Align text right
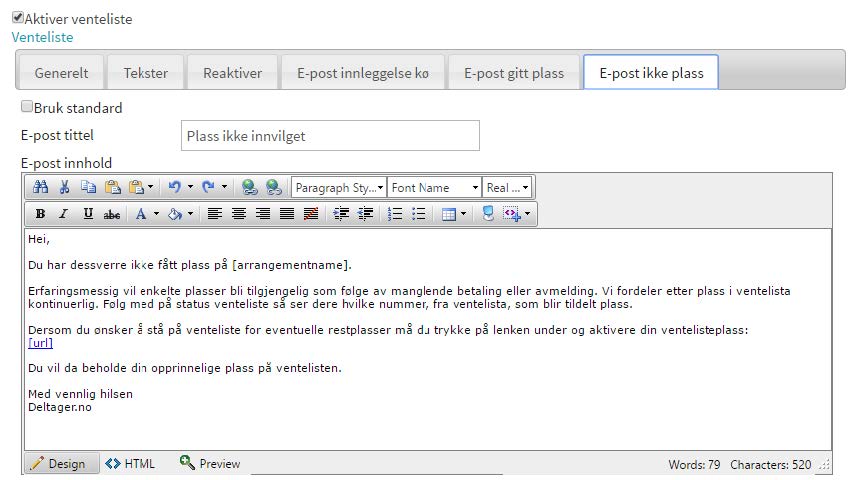 pyautogui.click(x=263, y=214)
